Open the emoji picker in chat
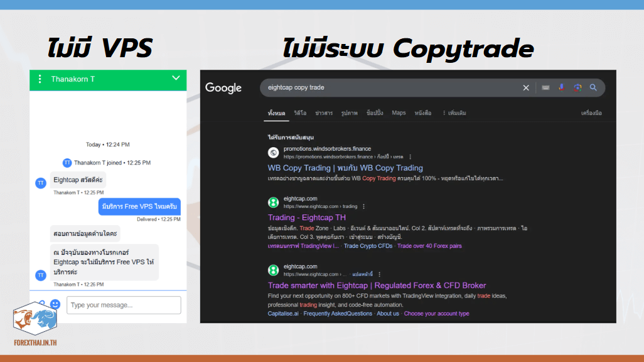Screen dimensions: 644x362 (55, 304)
